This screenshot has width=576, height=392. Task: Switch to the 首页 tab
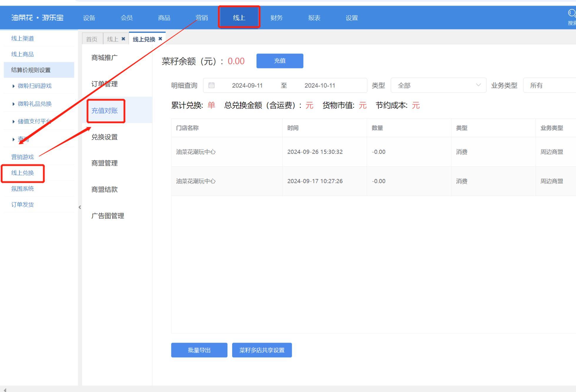tap(92, 39)
